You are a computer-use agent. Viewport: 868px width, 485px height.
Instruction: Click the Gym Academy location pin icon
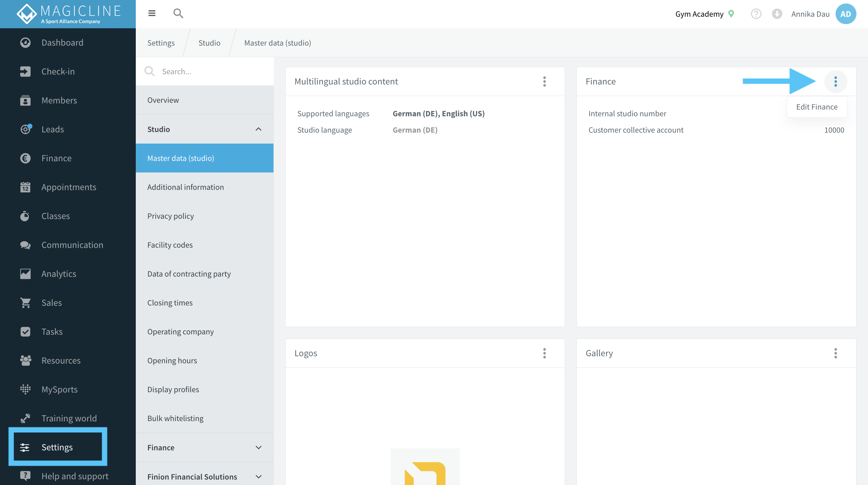pos(731,14)
